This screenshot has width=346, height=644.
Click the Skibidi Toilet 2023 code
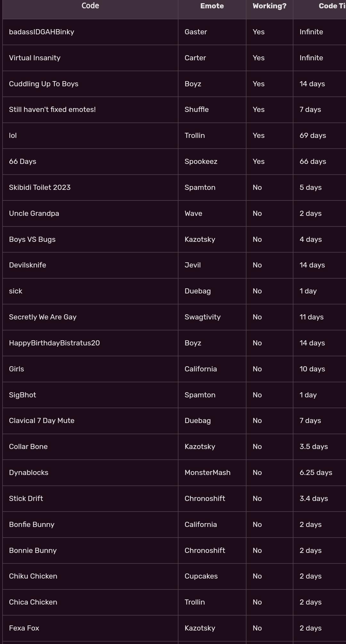pyautogui.click(x=40, y=187)
